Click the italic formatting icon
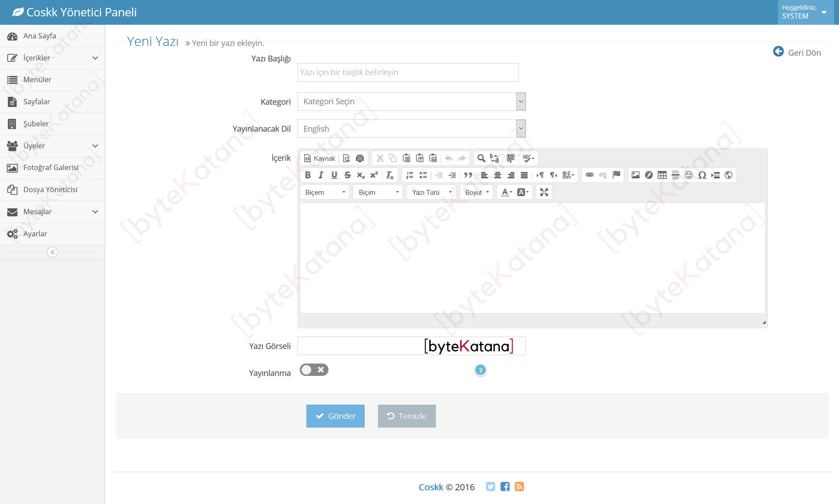Screen dimensions: 839x504 click(321, 175)
